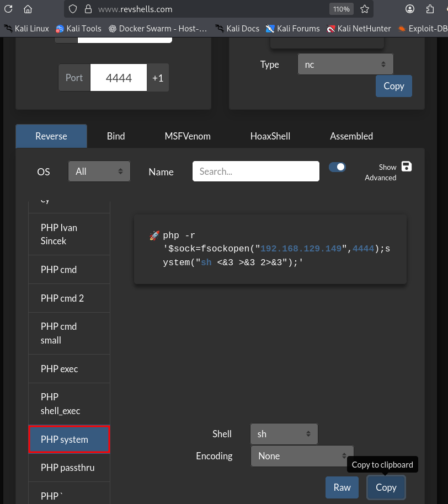Open the extensions puzzle icon
Screen dimensions: 448x504
point(430,9)
